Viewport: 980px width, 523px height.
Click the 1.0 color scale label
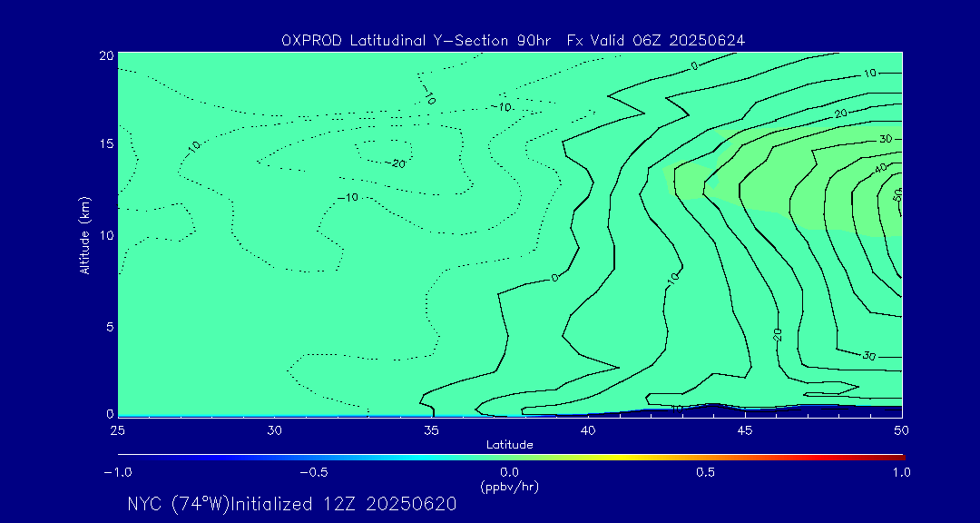[x=901, y=473]
